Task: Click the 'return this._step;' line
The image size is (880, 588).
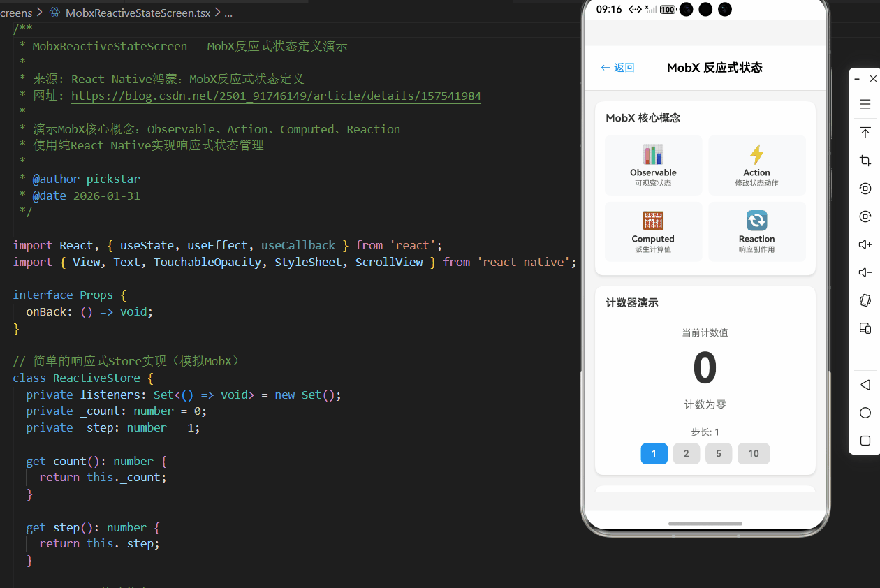Action: pyautogui.click(x=100, y=543)
